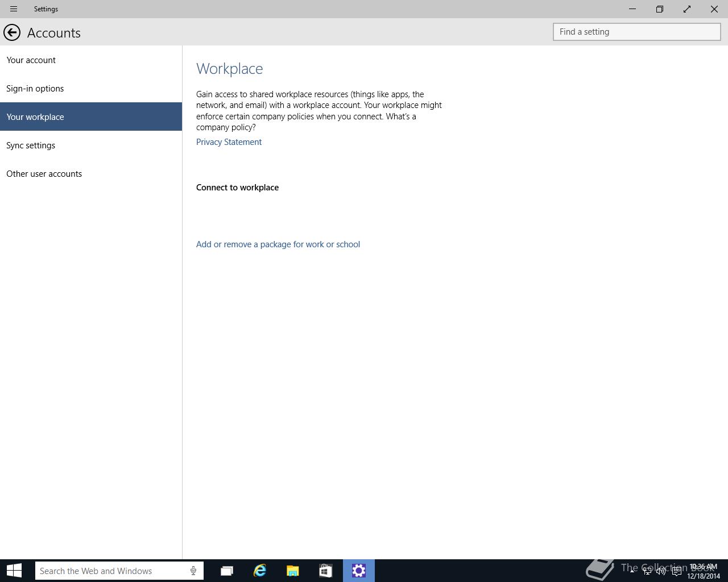
Task: Click the Workplace page title
Action: (x=230, y=69)
